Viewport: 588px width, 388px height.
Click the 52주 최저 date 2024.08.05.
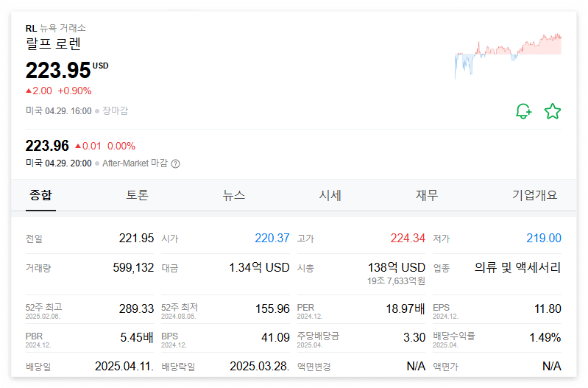(x=179, y=317)
